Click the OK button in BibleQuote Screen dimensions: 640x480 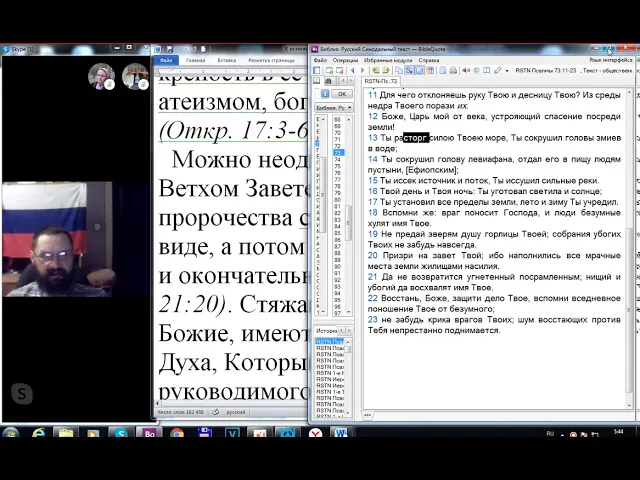(342, 94)
